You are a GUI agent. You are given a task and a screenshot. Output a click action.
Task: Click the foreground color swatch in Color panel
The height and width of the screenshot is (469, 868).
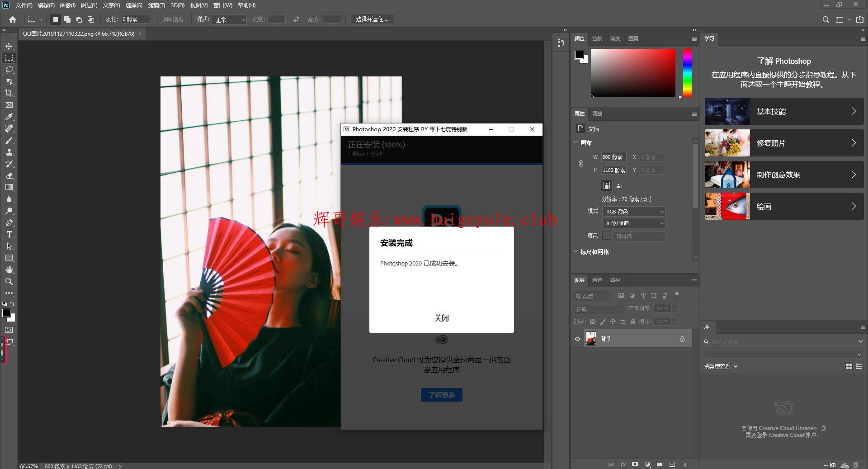579,55
